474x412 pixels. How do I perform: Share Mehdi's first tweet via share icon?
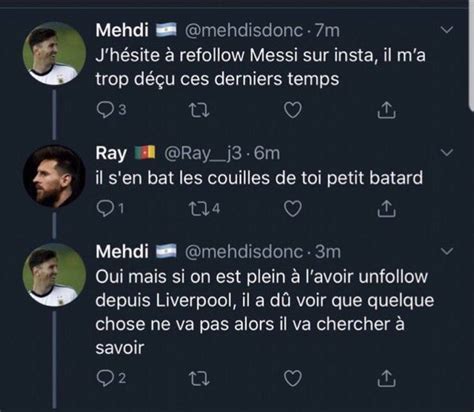click(386, 110)
